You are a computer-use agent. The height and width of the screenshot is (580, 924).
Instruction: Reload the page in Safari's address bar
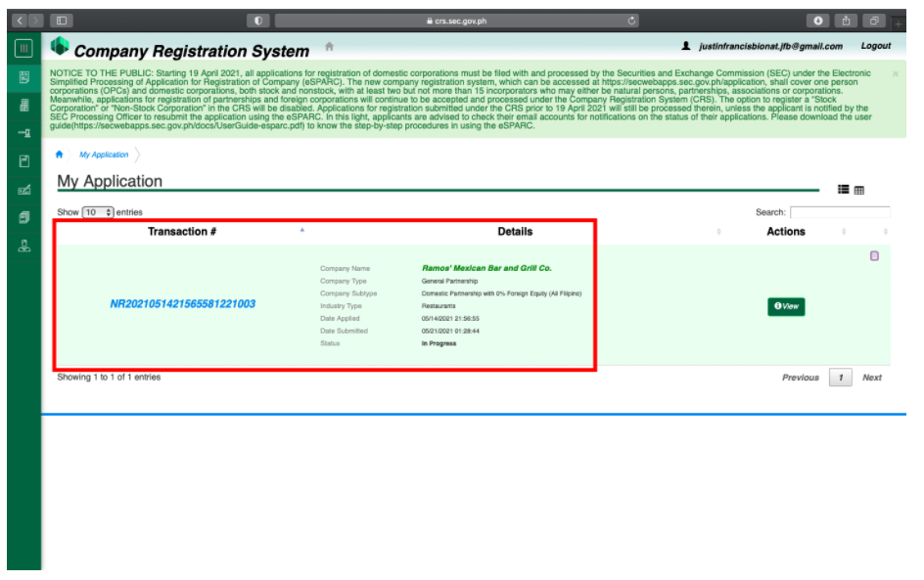pos(632,21)
